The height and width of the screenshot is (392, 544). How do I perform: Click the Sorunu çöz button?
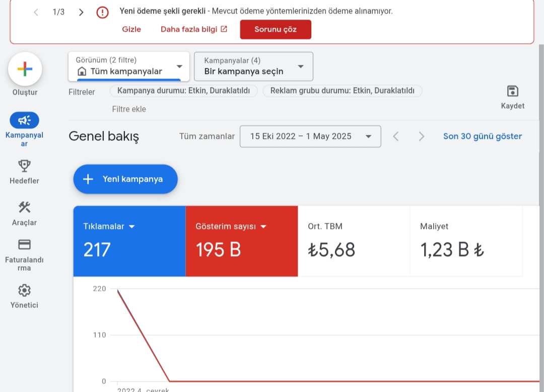[276, 30]
